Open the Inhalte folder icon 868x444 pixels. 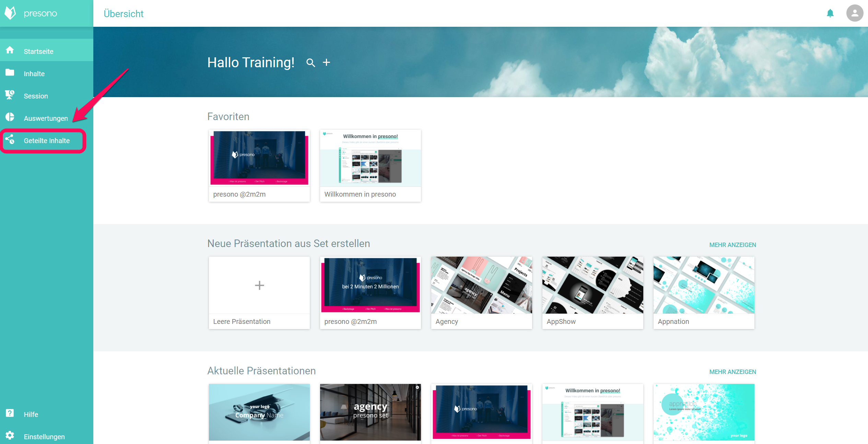point(10,72)
